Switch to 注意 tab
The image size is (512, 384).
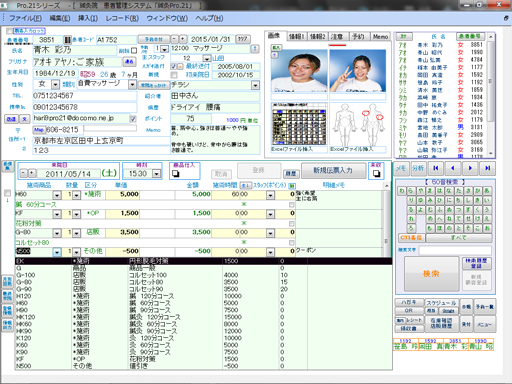338,36
